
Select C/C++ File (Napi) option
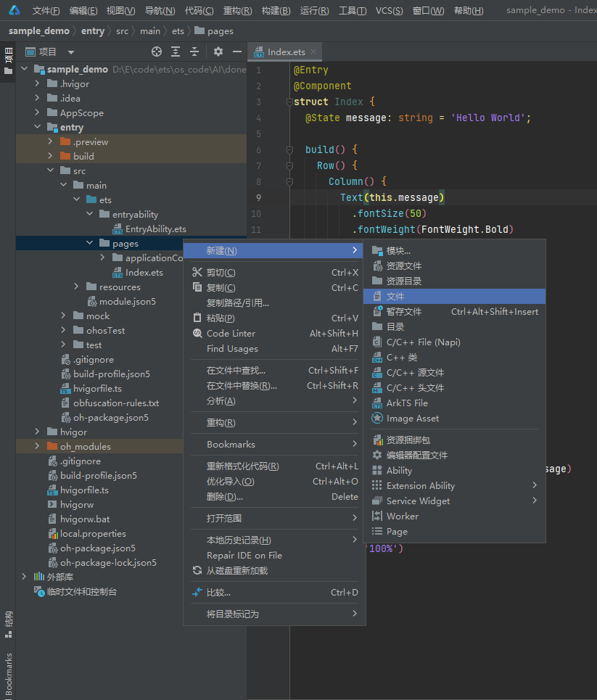[x=455, y=342]
